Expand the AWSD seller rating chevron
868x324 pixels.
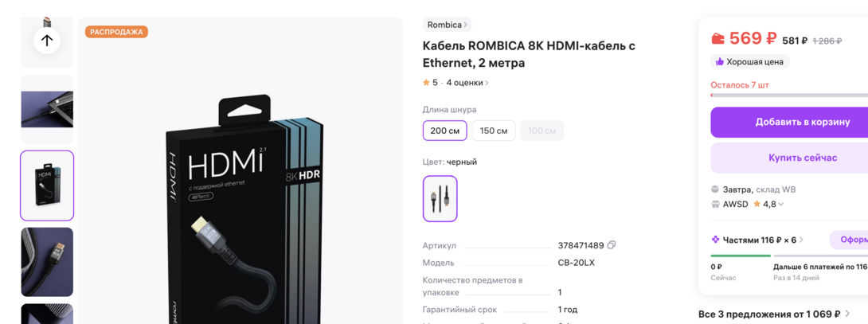[x=781, y=205]
